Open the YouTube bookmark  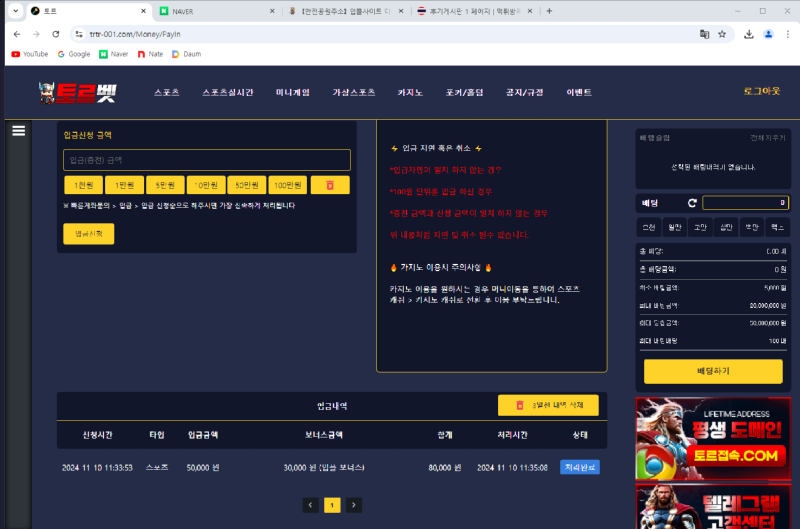29,54
